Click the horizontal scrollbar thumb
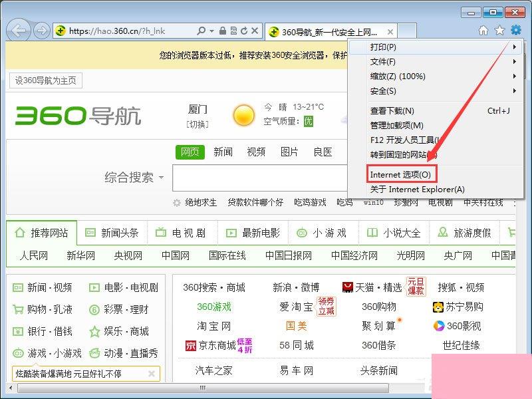Screen dimensions: 532x399 pos(203,388)
